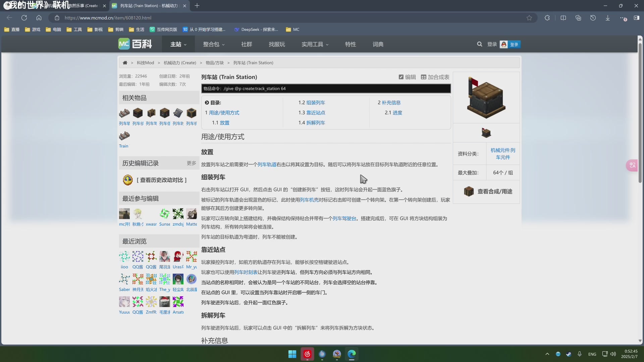Click the home icon in breadcrumb
This screenshot has height=362, width=644.
click(x=125, y=63)
